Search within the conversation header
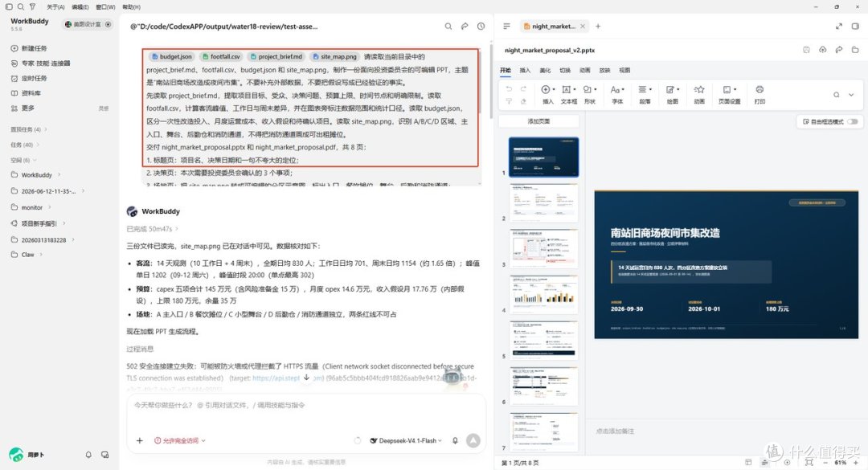Image resolution: width=868 pixels, height=470 pixels. click(448, 26)
